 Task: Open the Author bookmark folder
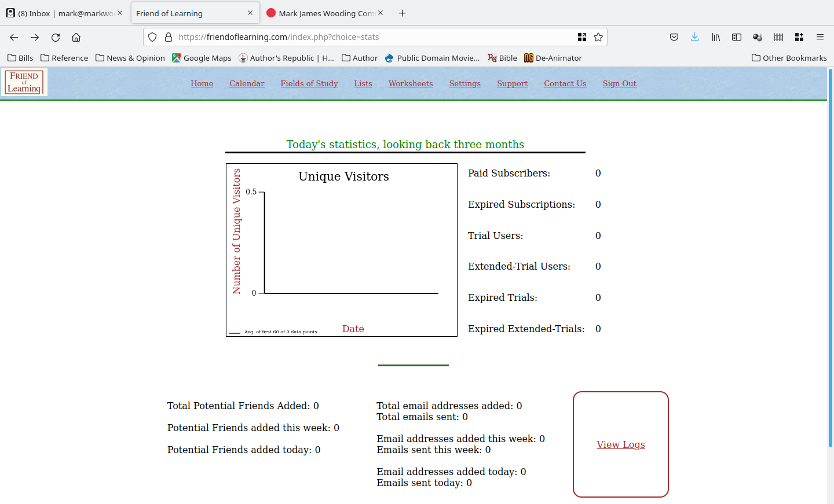[360, 58]
